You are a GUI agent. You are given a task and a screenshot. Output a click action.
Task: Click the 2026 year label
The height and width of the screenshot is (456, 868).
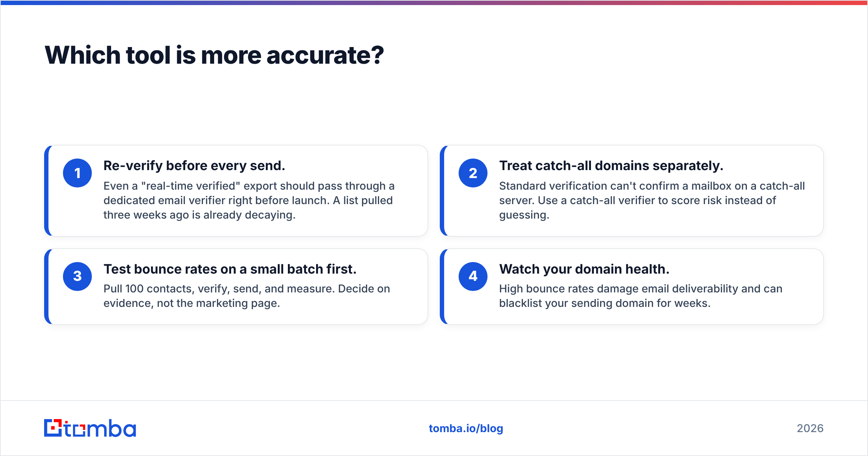click(810, 428)
